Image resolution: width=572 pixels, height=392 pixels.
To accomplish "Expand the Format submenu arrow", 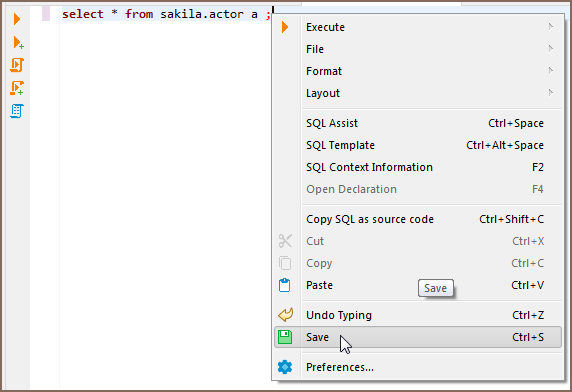I will [551, 70].
